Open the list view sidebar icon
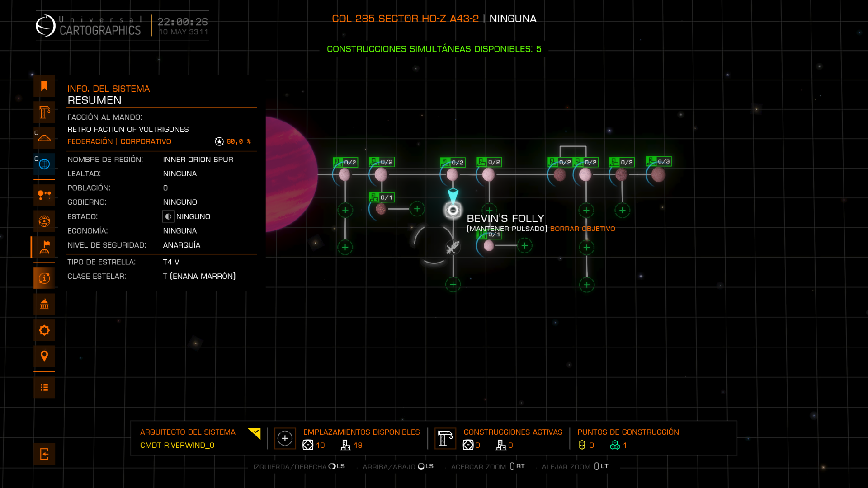Screen dimensions: 868x488 pyautogui.click(x=44, y=388)
